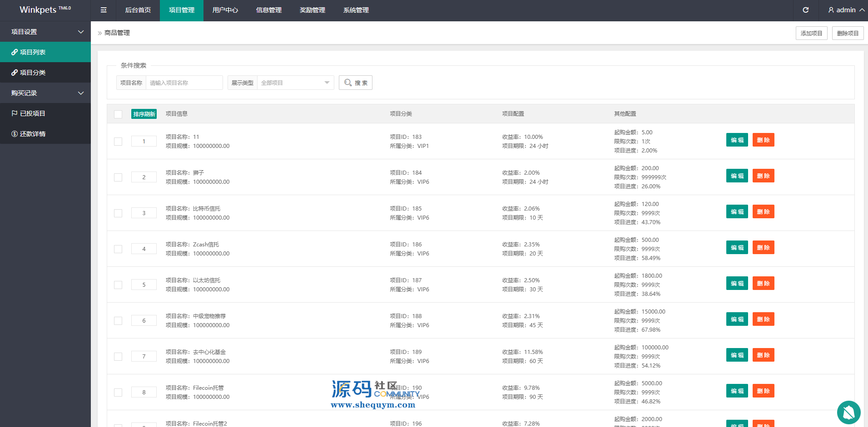
Task: Open the 系统管理 top menu
Action: coord(356,10)
